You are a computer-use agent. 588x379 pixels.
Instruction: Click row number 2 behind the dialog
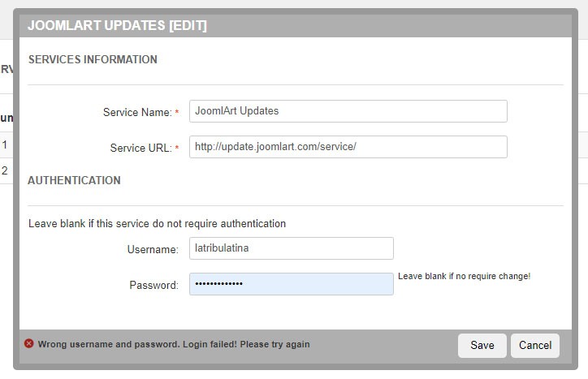coord(5,170)
